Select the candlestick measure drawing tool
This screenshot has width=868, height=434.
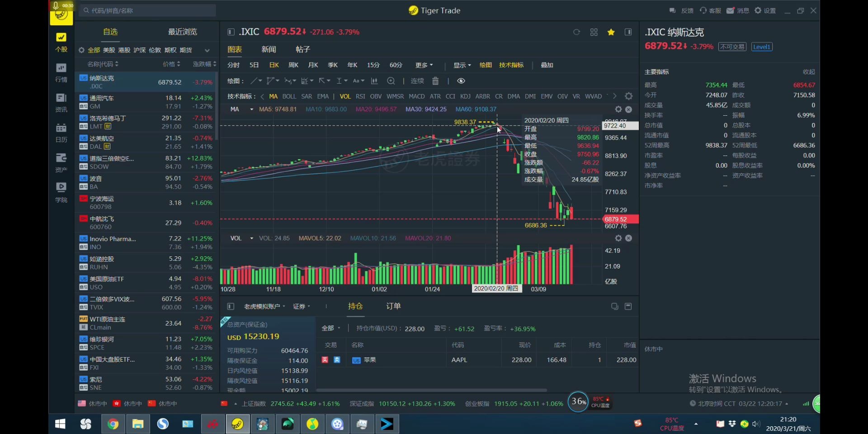tap(374, 81)
